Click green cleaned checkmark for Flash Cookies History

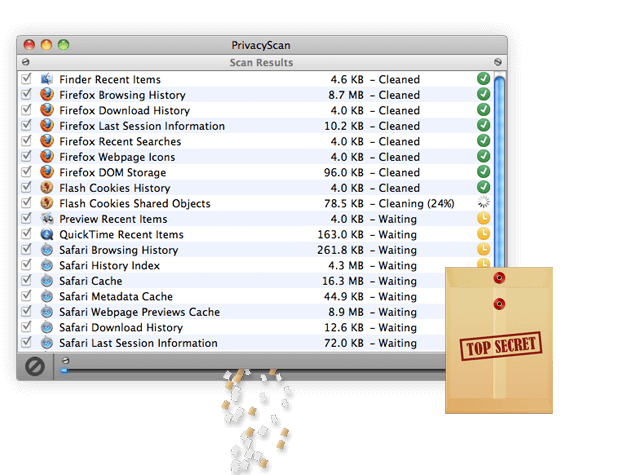[x=483, y=187]
